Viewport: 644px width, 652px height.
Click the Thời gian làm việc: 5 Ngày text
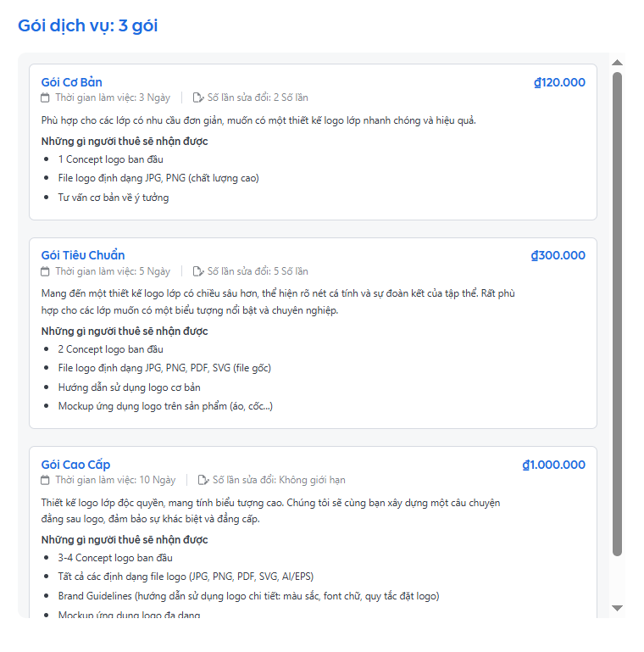click(x=113, y=272)
